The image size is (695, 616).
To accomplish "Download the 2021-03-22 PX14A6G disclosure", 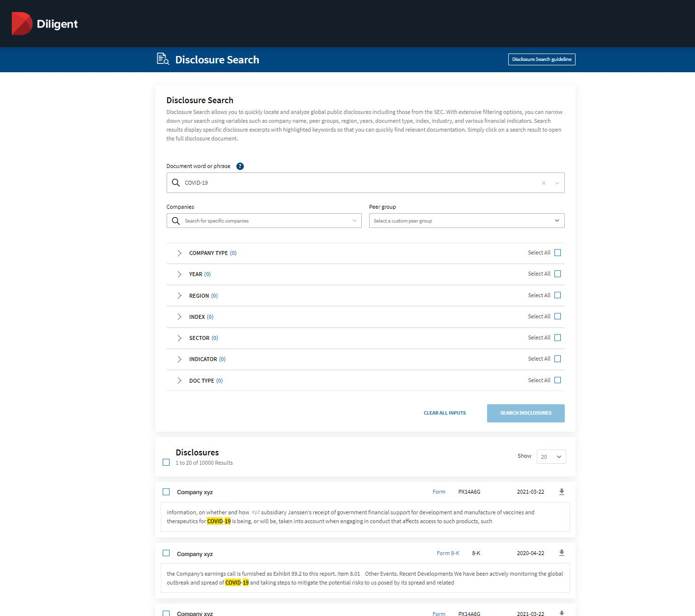I will pyautogui.click(x=562, y=492).
